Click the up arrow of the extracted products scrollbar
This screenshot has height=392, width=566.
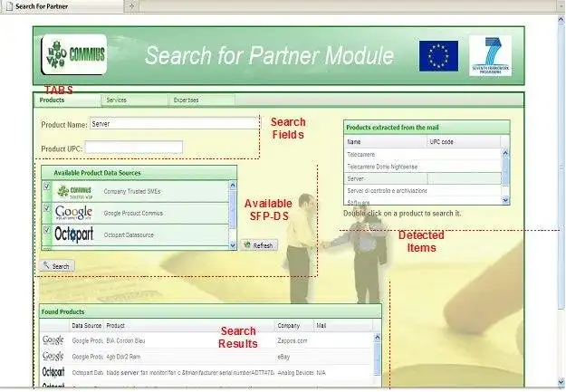pos(505,153)
